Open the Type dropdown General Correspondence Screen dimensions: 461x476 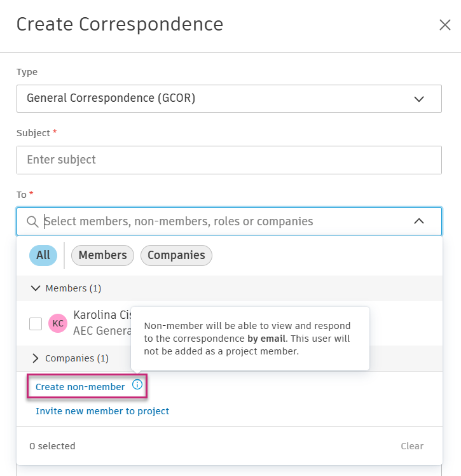tap(229, 99)
